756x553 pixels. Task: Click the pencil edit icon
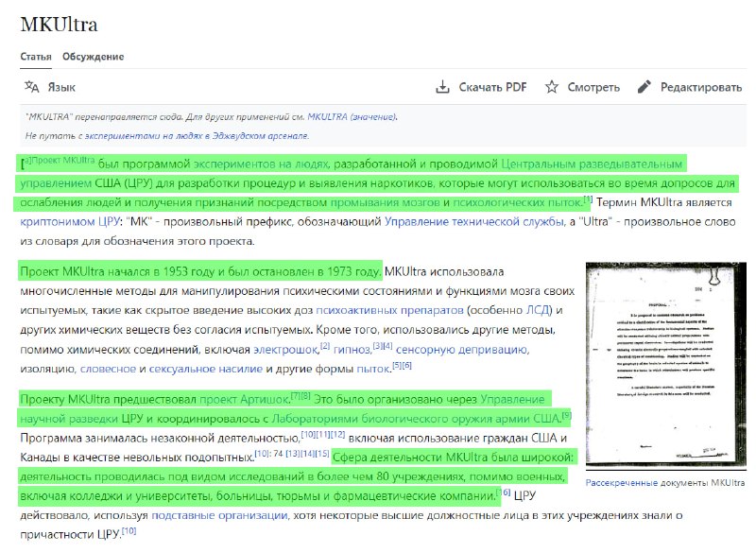click(644, 87)
